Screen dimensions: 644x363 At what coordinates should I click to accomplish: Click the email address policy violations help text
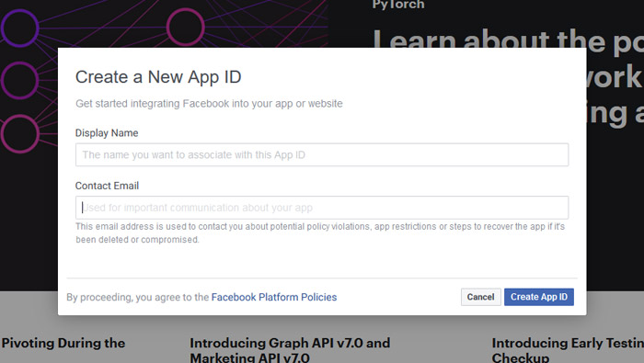(320, 233)
